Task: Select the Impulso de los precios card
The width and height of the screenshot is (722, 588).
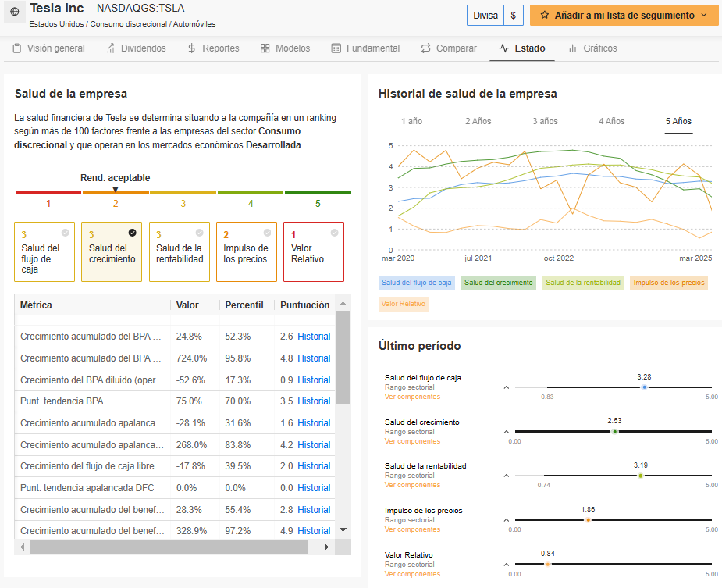Action: (x=247, y=251)
